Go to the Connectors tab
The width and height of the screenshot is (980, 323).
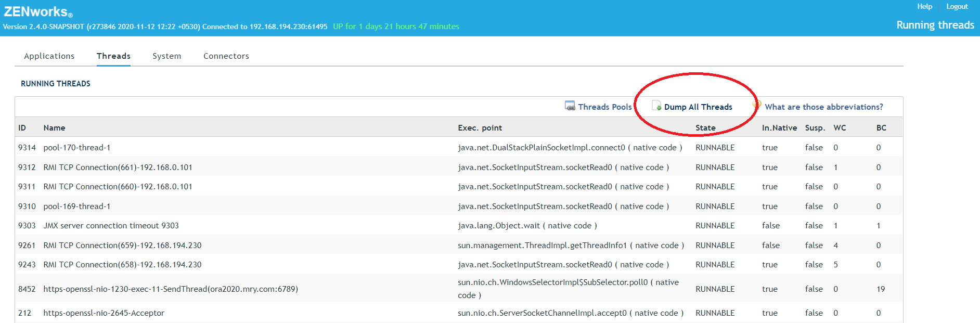point(226,56)
